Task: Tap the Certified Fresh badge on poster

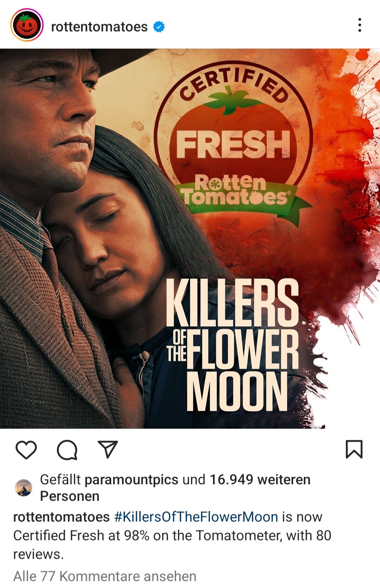Action: (234, 141)
